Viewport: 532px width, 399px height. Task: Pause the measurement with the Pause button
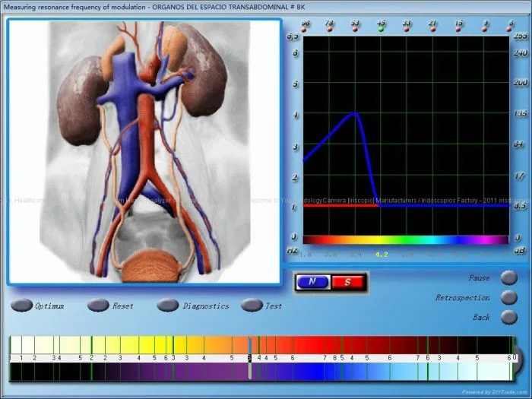[x=509, y=277]
